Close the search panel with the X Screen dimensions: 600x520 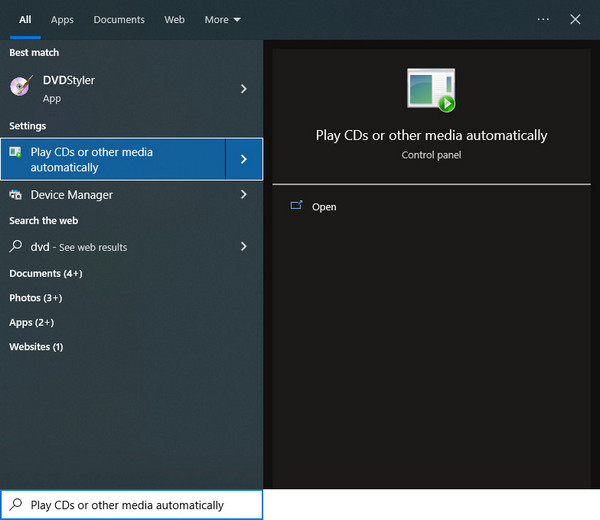click(575, 19)
